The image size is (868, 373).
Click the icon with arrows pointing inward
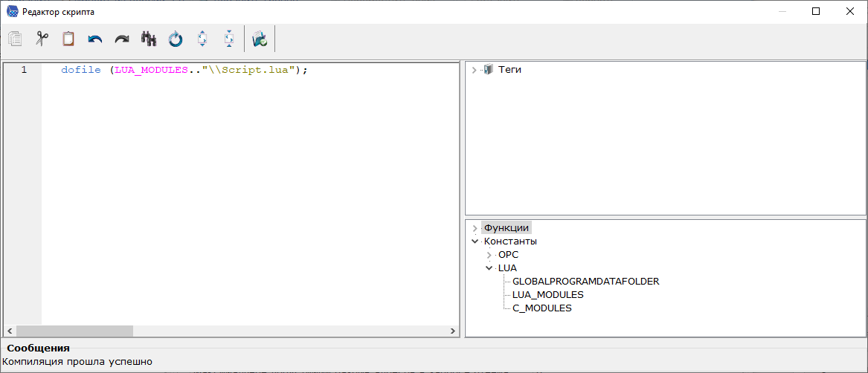point(229,39)
